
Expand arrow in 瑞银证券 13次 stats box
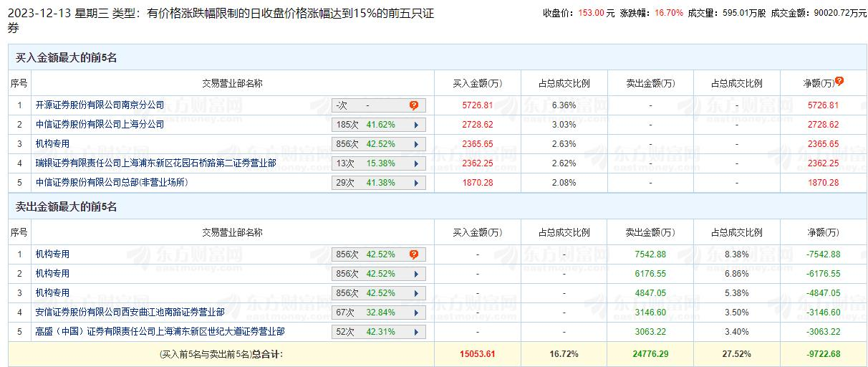tap(415, 163)
